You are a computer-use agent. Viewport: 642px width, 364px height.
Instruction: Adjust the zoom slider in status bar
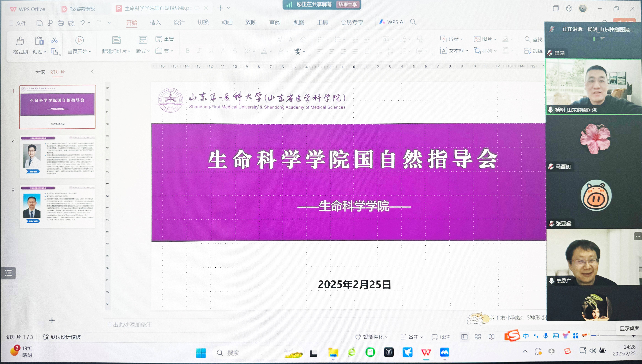pyautogui.click(x=598, y=335)
